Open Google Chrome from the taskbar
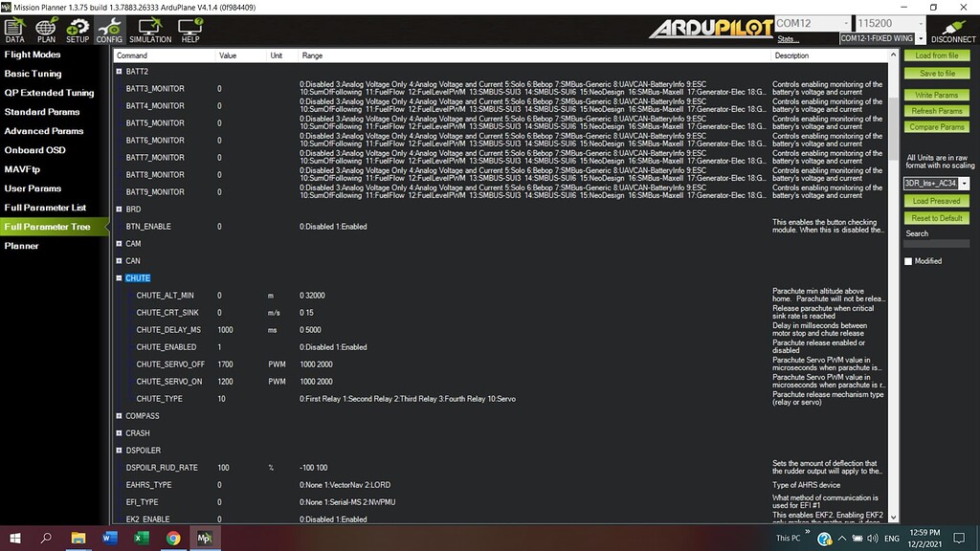 [173, 538]
